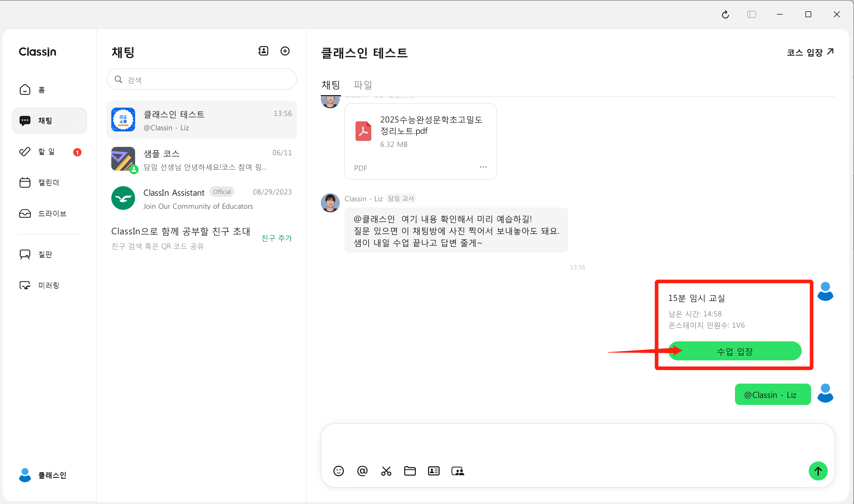Image resolution: width=854 pixels, height=504 pixels.
Task: Click the Classin - Liz sender name
Action: click(x=364, y=199)
